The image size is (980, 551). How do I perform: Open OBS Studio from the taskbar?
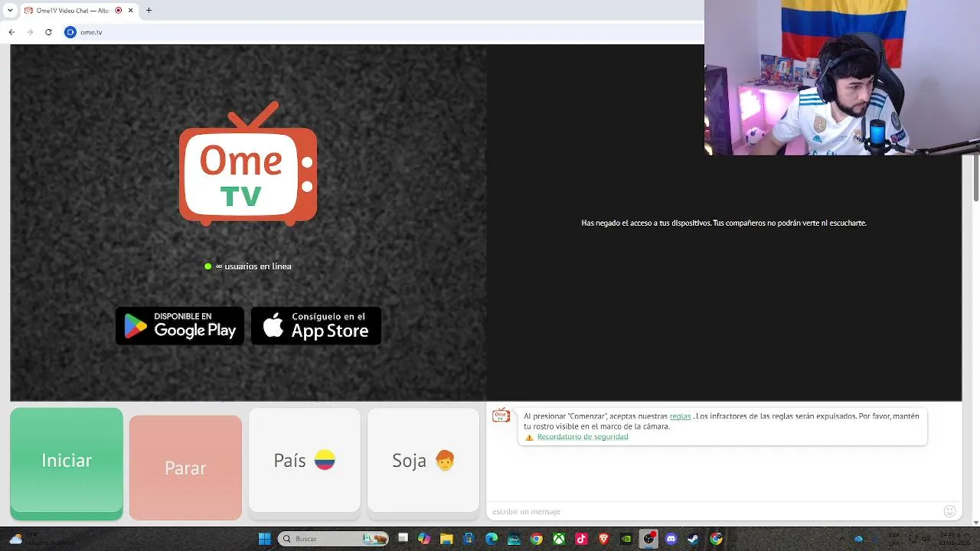pos(649,539)
